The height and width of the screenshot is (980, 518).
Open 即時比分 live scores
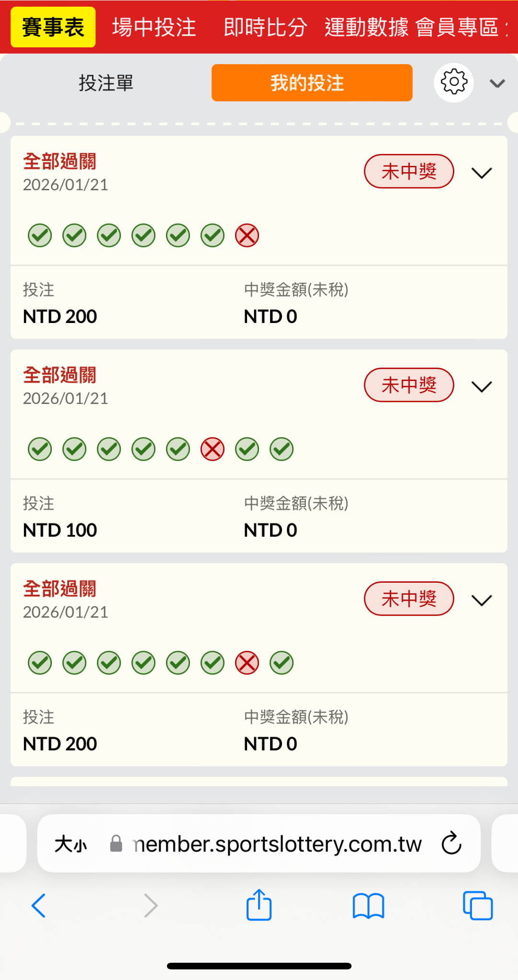point(265,27)
